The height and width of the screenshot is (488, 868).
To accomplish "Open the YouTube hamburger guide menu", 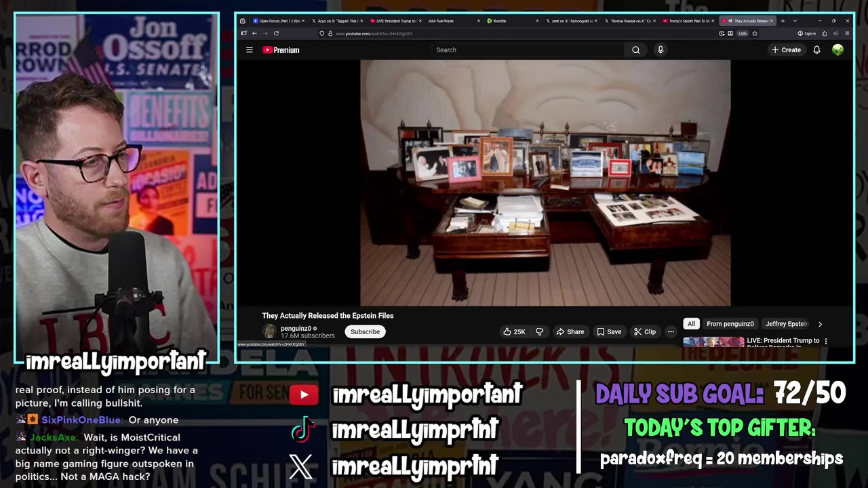I will pyautogui.click(x=250, y=49).
